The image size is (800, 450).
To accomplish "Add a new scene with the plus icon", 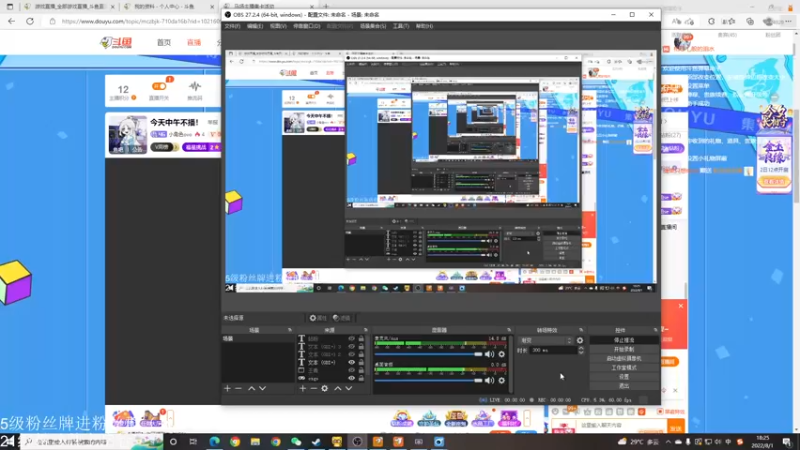I will tap(228, 389).
